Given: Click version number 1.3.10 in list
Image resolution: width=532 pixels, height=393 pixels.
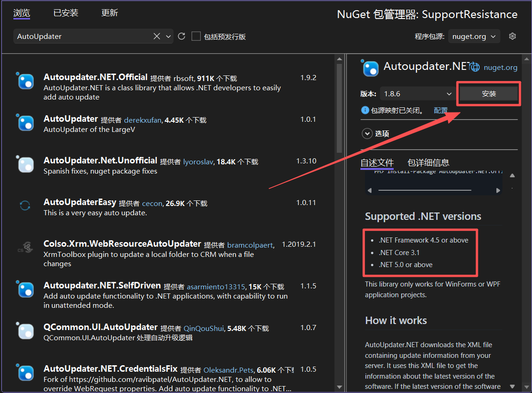Looking at the screenshot, I should coord(306,161).
